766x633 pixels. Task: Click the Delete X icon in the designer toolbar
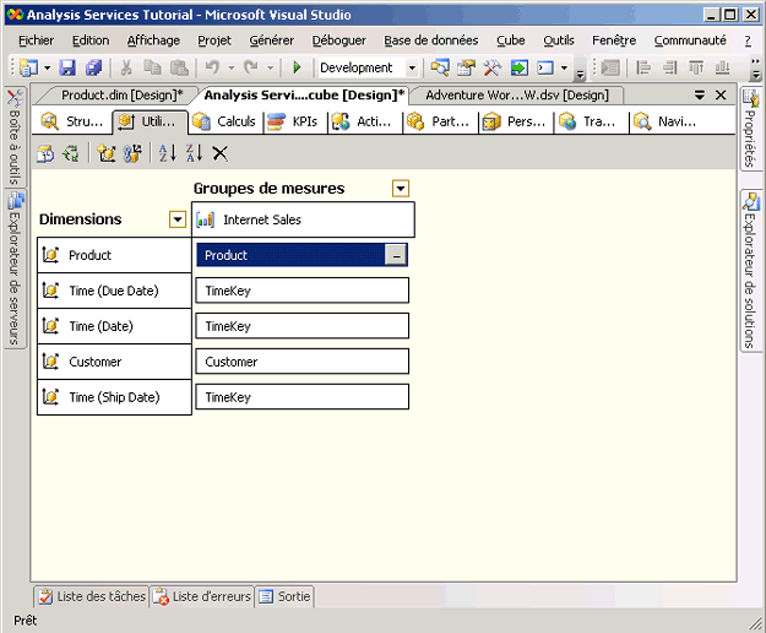[x=220, y=153]
